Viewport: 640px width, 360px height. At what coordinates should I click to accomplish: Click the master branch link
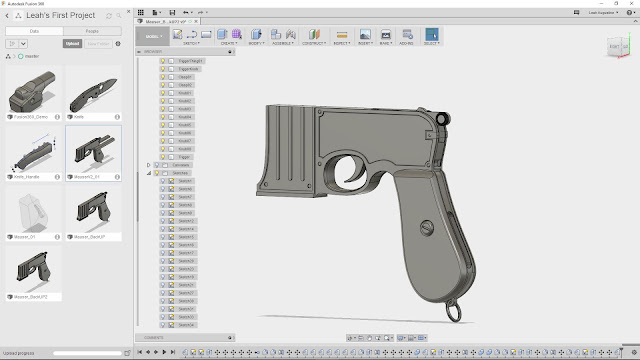(x=32, y=56)
